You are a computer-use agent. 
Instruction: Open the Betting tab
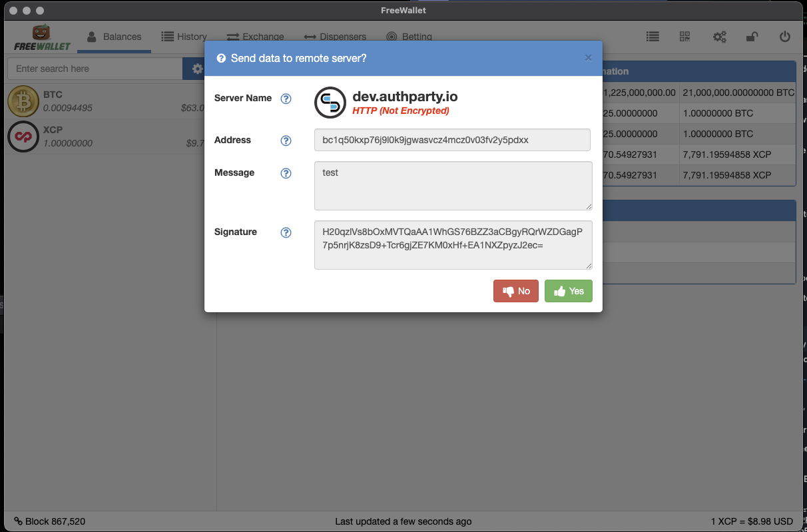click(x=409, y=37)
